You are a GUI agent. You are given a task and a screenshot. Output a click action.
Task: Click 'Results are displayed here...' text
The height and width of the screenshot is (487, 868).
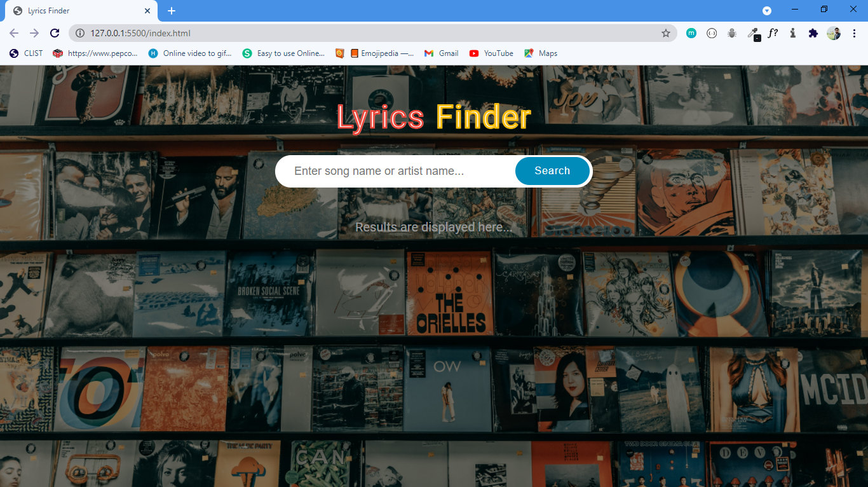(433, 228)
